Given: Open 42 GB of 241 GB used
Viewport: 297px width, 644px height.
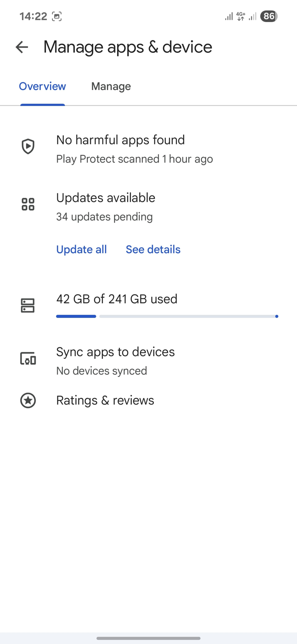Looking at the screenshot, I should [x=117, y=299].
